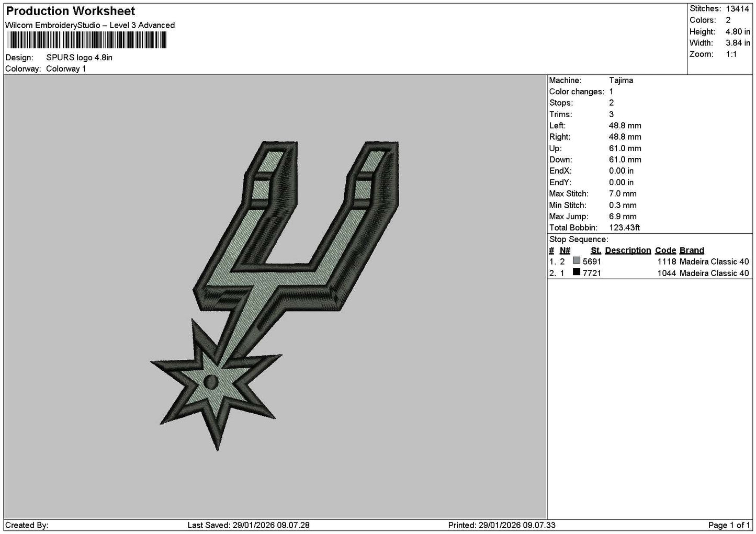
Task: Click thread code 1118
Action: (x=667, y=262)
